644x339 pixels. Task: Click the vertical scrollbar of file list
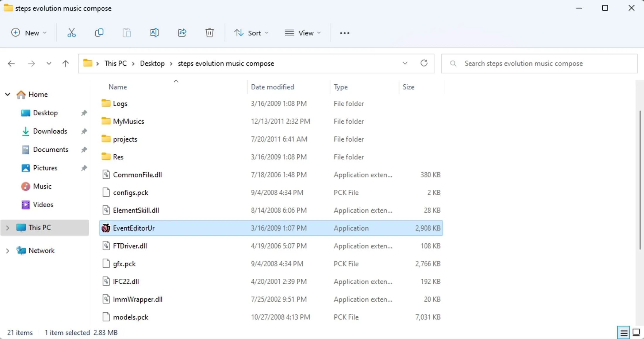640,180
